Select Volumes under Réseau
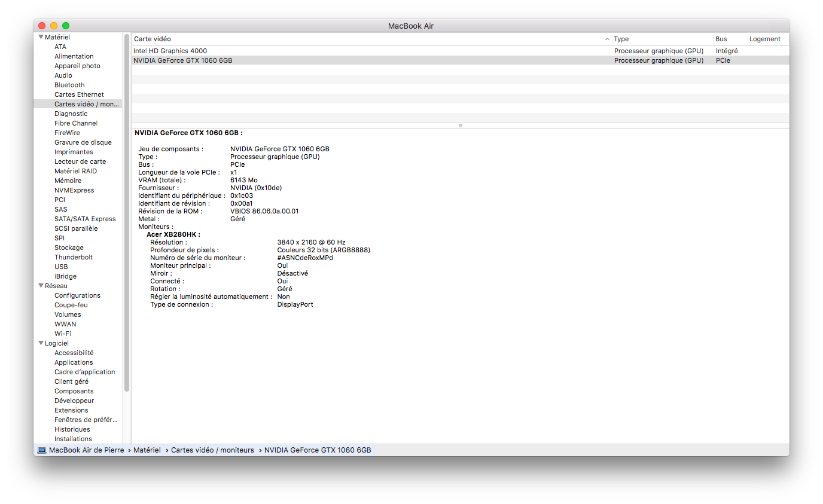Viewport: 823px width, 504px height. [x=68, y=314]
